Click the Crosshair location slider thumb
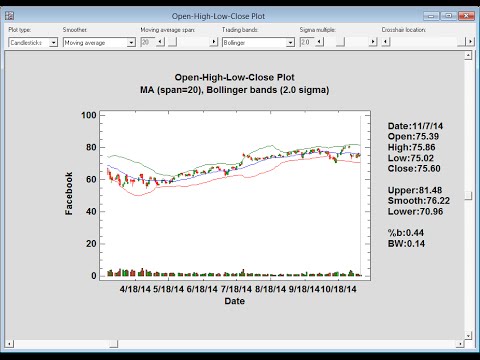Image resolution: width=480 pixels, height=360 pixels. point(461,42)
